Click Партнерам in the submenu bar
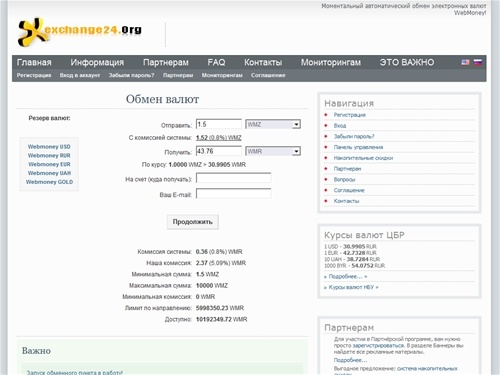The image size is (500, 375). tap(178, 75)
